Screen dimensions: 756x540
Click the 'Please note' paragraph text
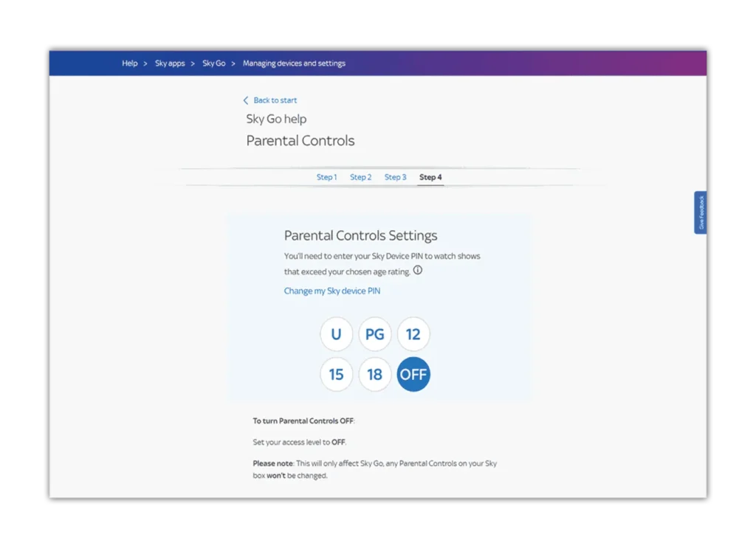pos(374,469)
